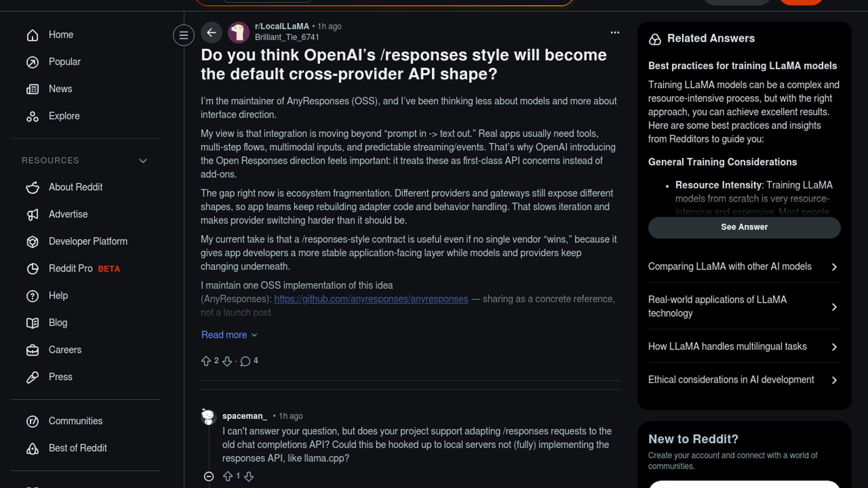This screenshot has height=488, width=868.
Task: Upvote the OpenAI /responses post
Action: [206, 361]
